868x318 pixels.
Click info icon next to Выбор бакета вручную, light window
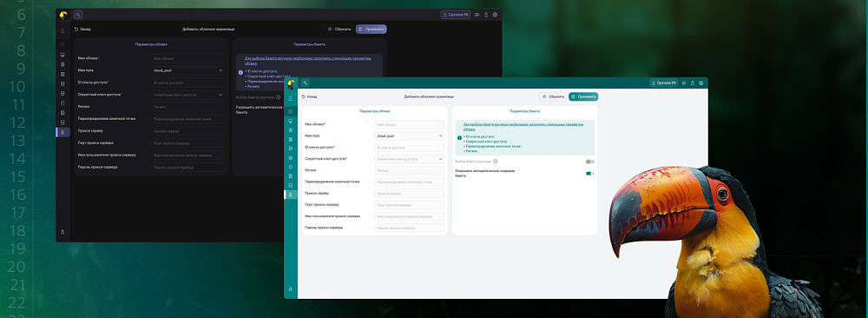coord(495,162)
